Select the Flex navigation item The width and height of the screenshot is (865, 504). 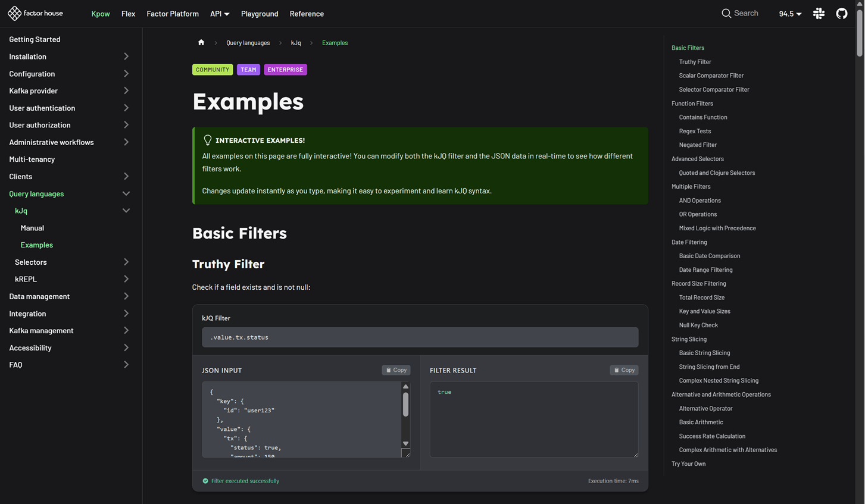(x=128, y=14)
